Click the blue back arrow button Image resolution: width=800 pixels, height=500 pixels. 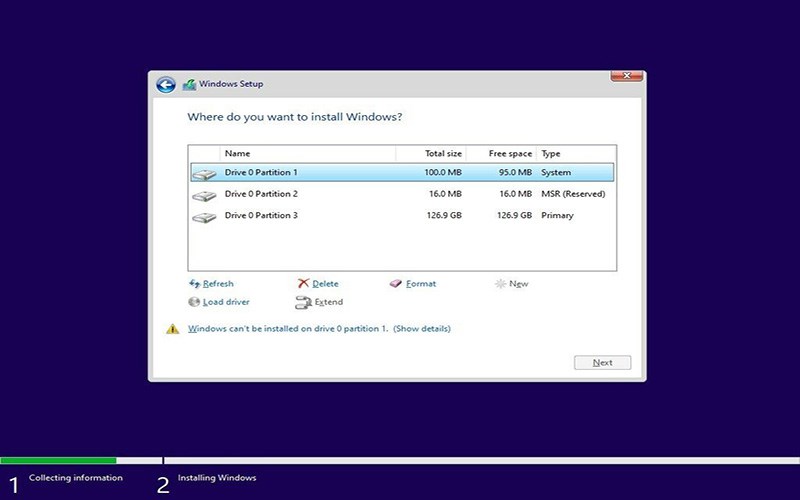pos(166,85)
